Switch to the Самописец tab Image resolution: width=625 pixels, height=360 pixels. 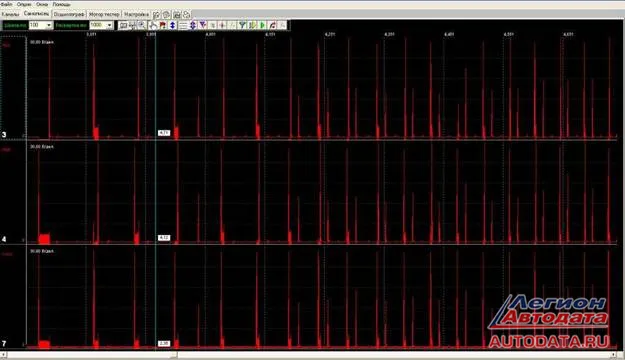point(36,14)
